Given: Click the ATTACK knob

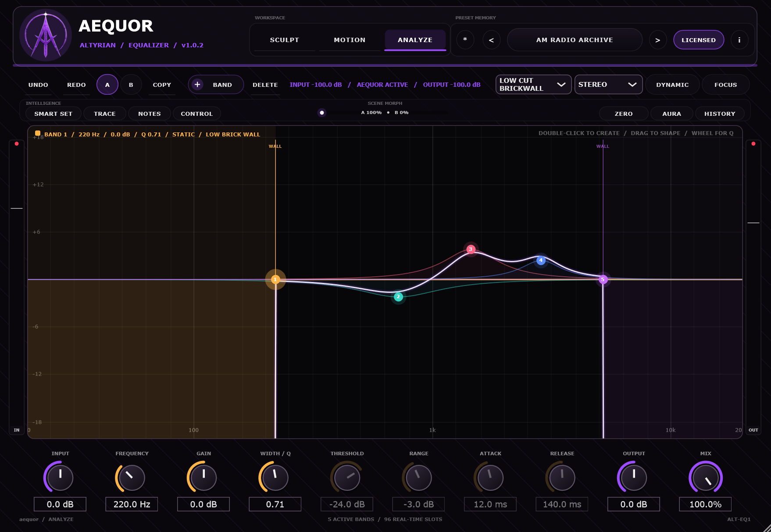Looking at the screenshot, I should click(490, 477).
